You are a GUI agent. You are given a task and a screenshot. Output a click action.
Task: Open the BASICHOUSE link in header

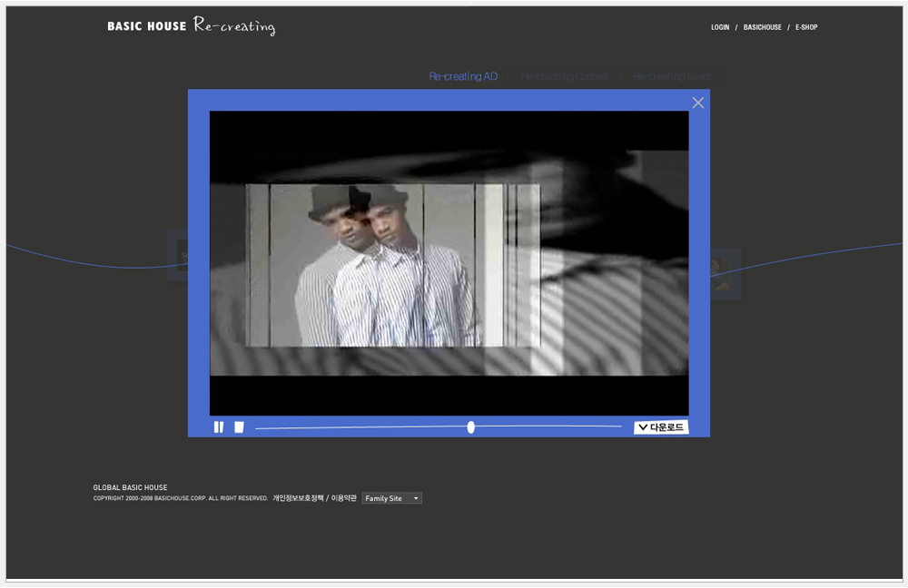pos(762,27)
